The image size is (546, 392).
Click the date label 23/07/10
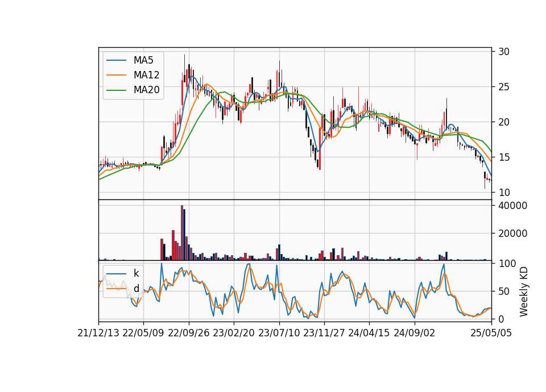click(279, 333)
